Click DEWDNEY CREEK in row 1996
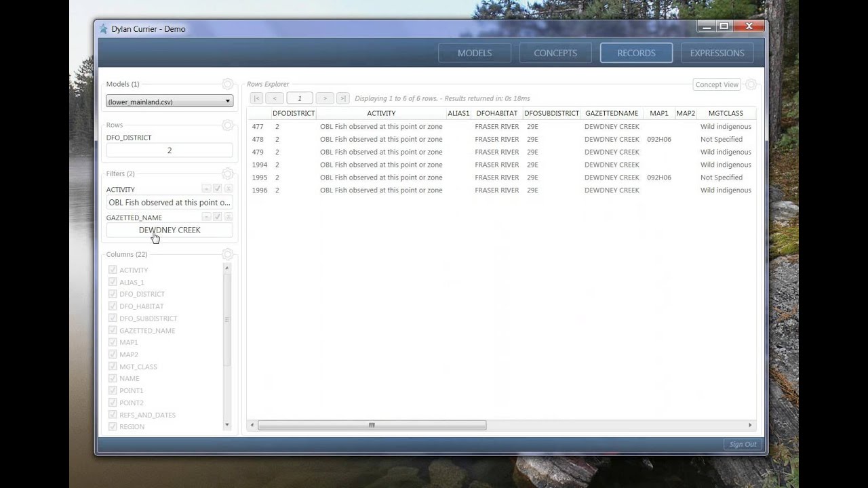 [612, 190]
